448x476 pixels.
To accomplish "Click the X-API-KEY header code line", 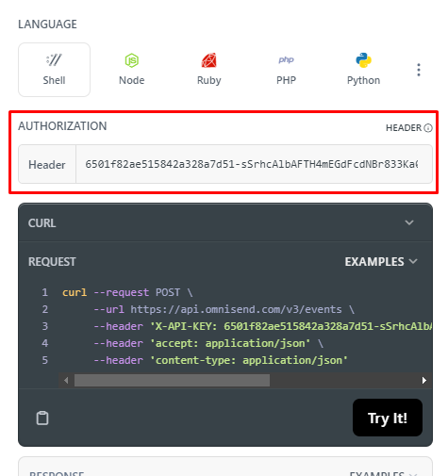I will click(x=263, y=326).
